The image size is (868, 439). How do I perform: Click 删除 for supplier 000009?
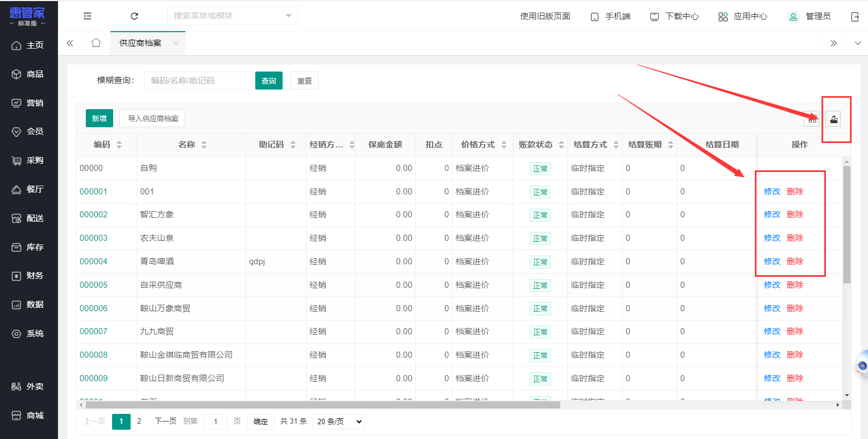[795, 378]
